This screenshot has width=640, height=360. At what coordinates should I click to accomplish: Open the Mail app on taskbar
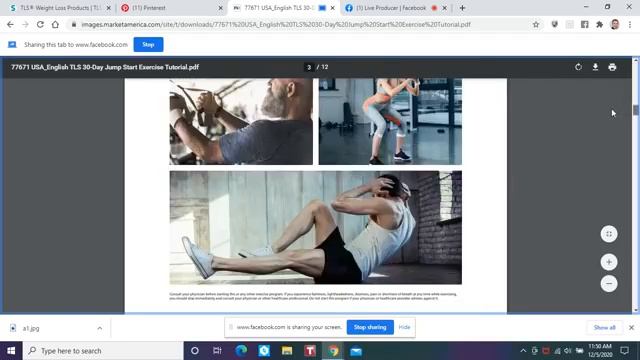[x=356, y=351]
